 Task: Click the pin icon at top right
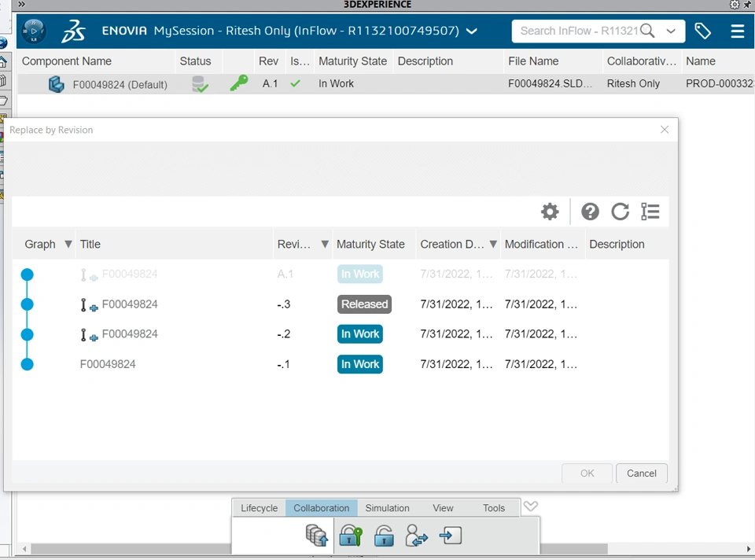pos(748,5)
